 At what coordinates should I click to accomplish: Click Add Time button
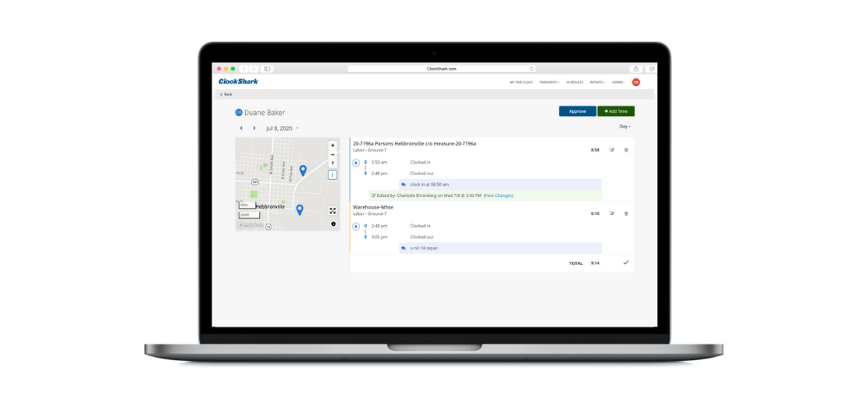pyautogui.click(x=616, y=111)
